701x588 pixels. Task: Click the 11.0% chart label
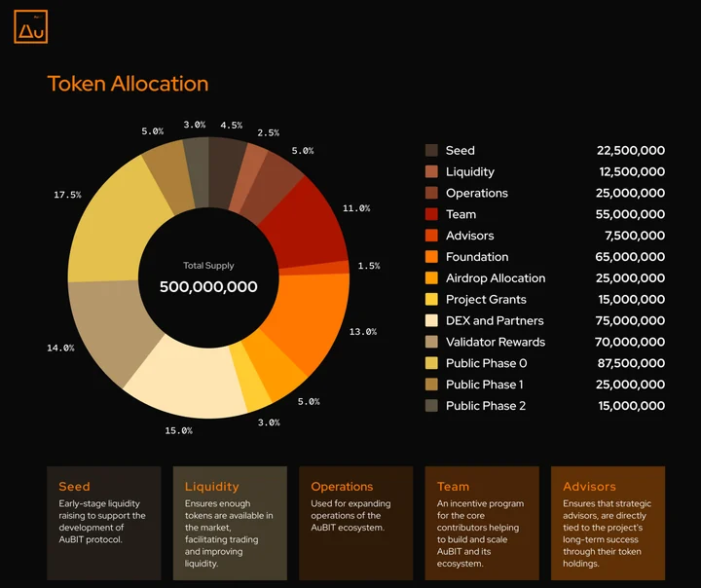356,208
